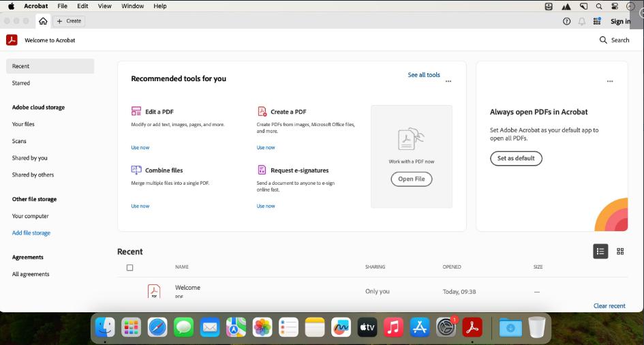Click the NAME column header

pyautogui.click(x=181, y=267)
